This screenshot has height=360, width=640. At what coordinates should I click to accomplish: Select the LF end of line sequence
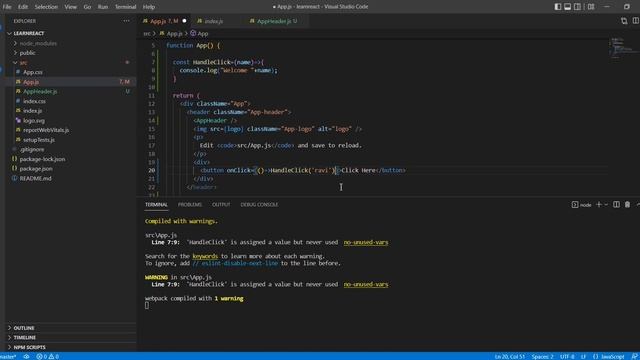(583, 356)
